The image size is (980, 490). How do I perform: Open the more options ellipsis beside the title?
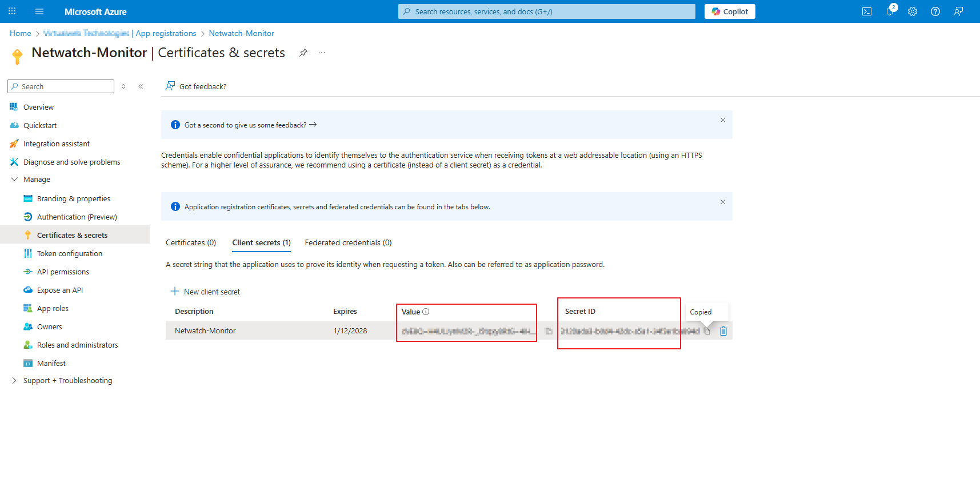pyautogui.click(x=322, y=53)
